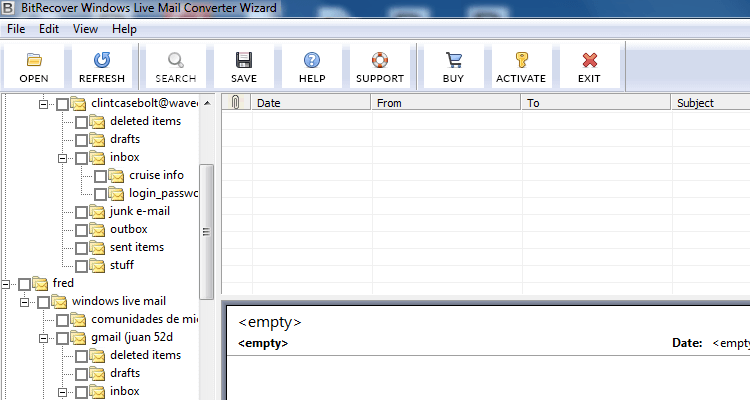Select the first drafts folder under clintcasebolt
The height and width of the screenshot is (400, 750).
click(125, 139)
